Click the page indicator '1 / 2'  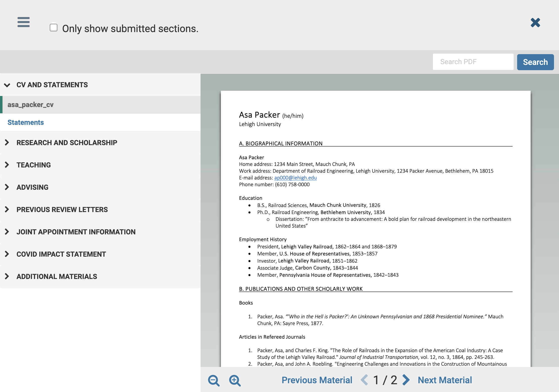(385, 380)
